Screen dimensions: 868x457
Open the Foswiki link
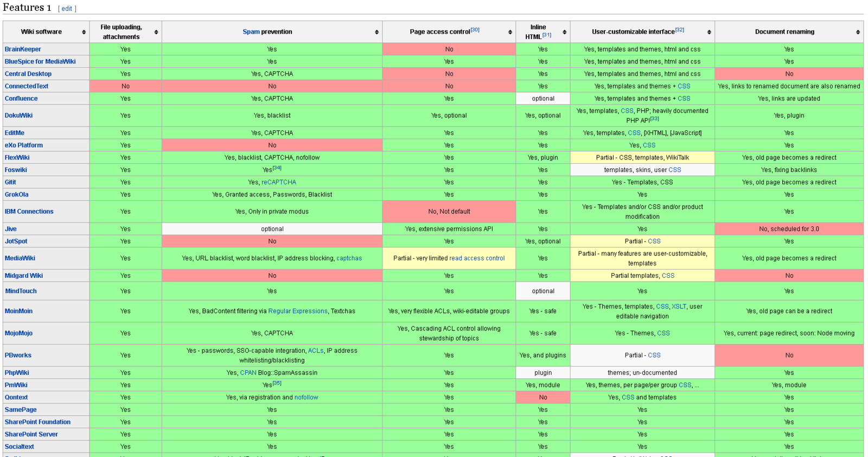coord(16,170)
